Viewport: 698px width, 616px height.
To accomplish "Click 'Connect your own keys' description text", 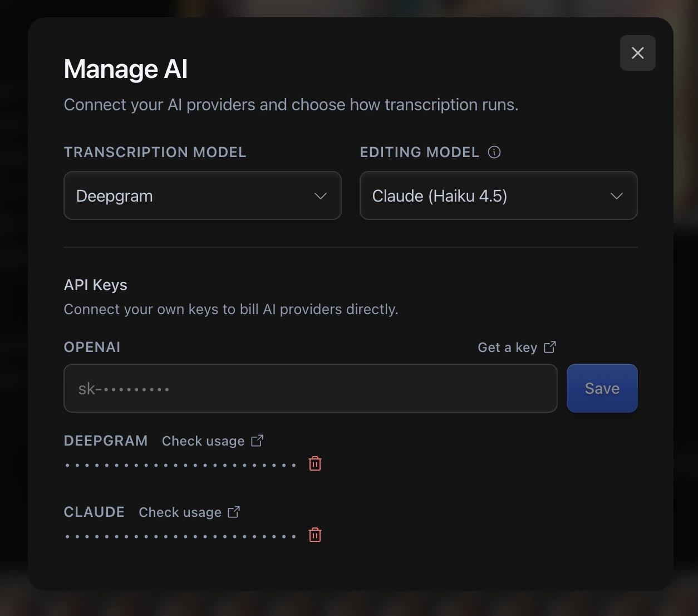I will tap(231, 309).
